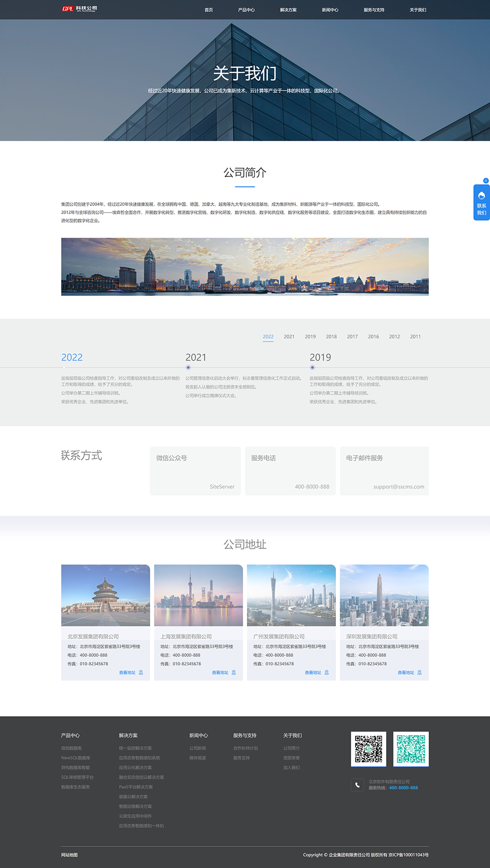Open the 网站地图 footer link
Screen dimensions: 490x868
point(69,855)
